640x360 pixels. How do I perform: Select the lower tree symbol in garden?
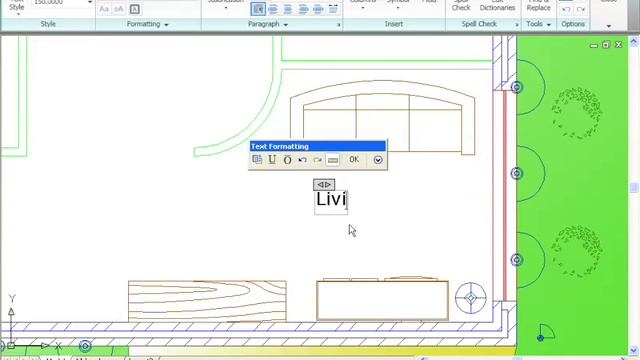coord(576,250)
